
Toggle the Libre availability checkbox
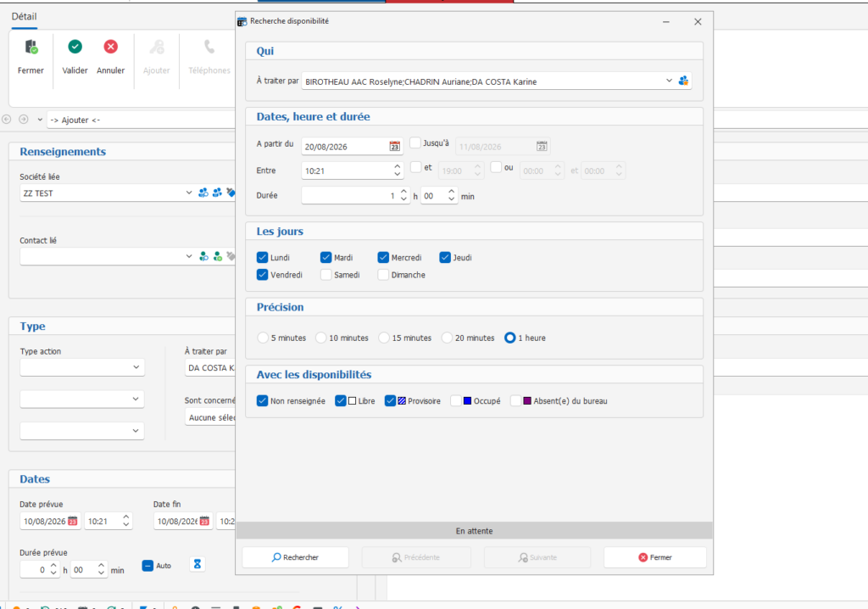pyautogui.click(x=341, y=400)
